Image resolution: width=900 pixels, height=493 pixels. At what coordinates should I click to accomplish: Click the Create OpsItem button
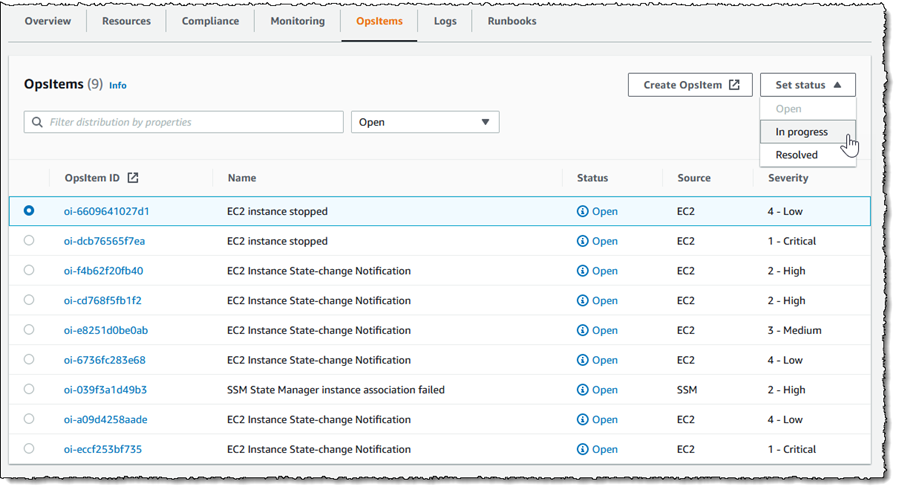pos(690,85)
